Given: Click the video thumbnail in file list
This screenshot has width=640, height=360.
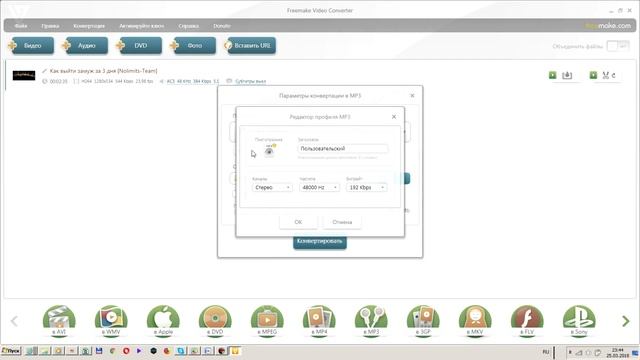Looking at the screenshot, I should pyautogui.click(x=24, y=76).
